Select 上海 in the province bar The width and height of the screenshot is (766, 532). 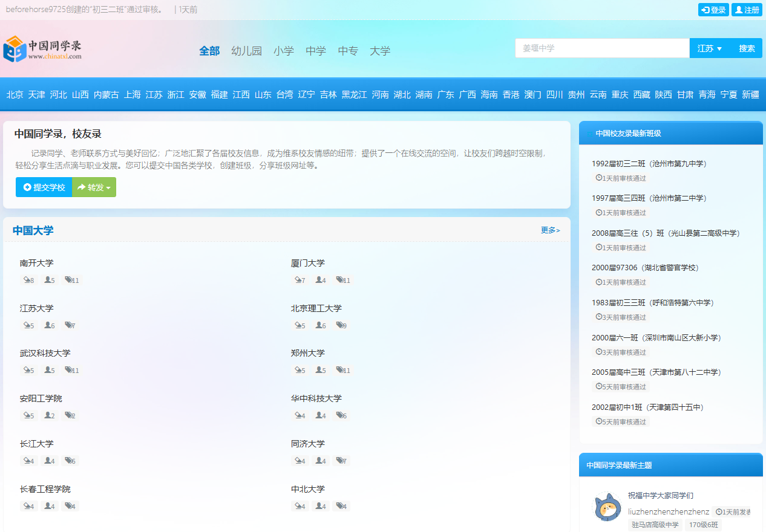pyautogui.click(x=131, y=94)
